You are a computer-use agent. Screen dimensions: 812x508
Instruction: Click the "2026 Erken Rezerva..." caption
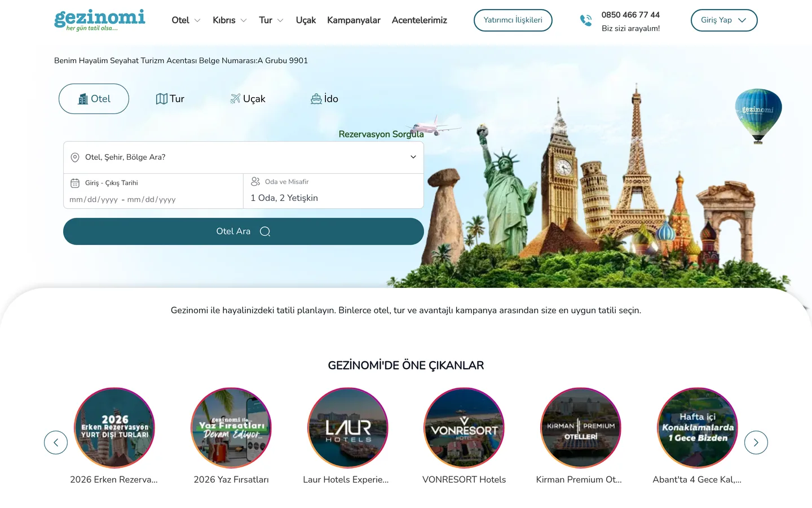[114, 480]
